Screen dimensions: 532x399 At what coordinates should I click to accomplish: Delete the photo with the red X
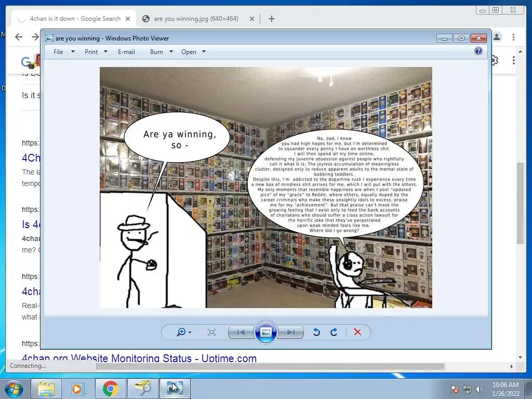click(x=357, y=332)
